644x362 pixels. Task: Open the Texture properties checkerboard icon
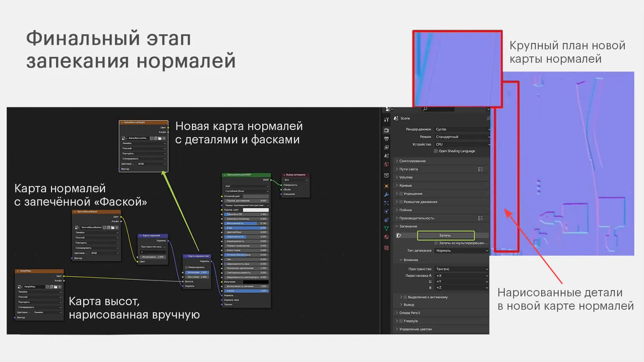click(386, 248)
